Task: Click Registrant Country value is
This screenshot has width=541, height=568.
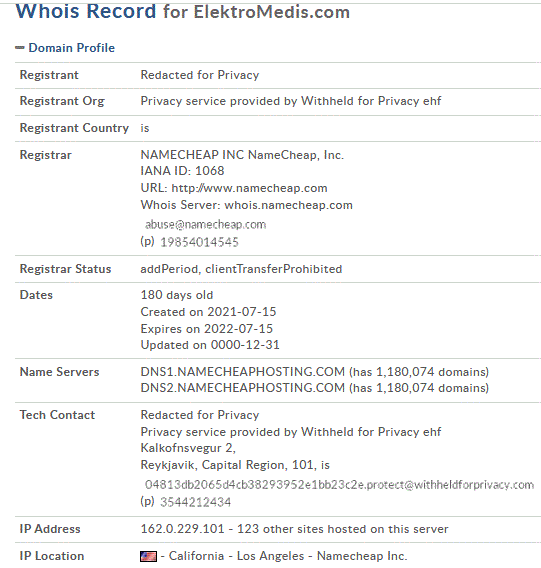Action: point(145,128)
